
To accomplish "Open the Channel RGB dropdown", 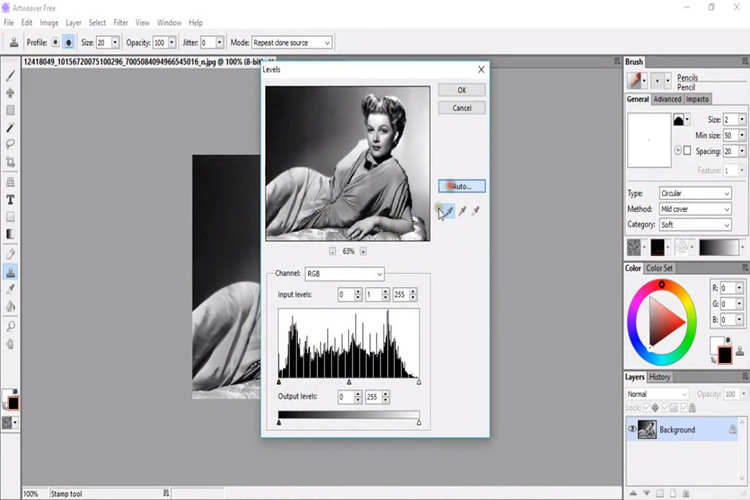I will (344, 274).
